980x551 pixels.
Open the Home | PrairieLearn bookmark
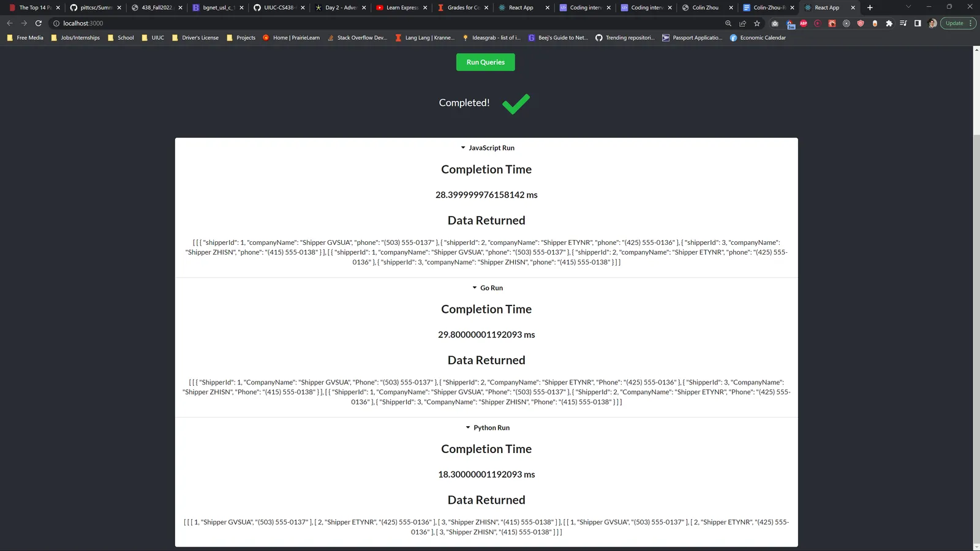pyautogui.click(x=291, y=37)
